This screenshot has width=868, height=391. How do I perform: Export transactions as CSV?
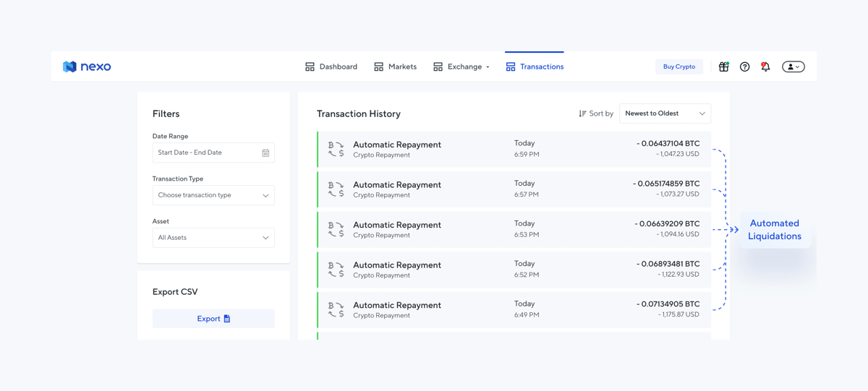[213, 319]
